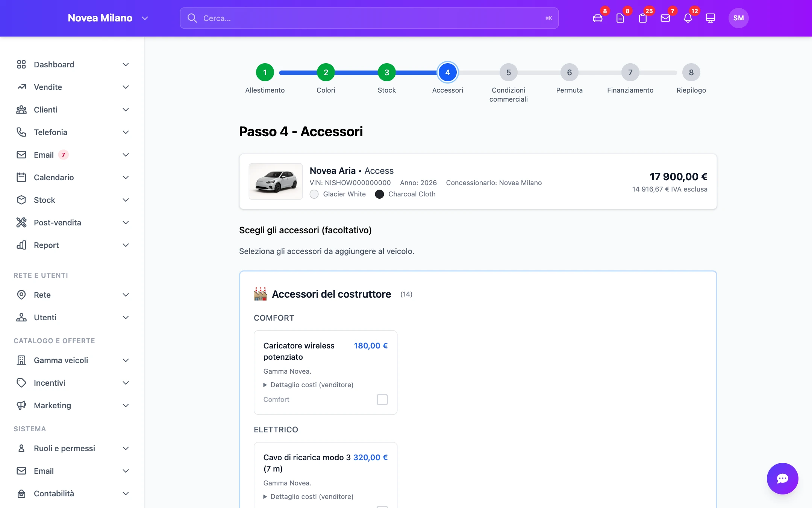Click the monitor display icon in top bar
Screen dimensions: 812x508
tap(710, 18)
